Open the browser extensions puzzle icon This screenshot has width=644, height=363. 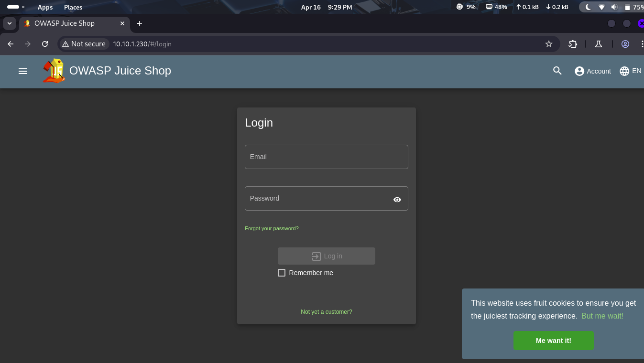[573, 44]
